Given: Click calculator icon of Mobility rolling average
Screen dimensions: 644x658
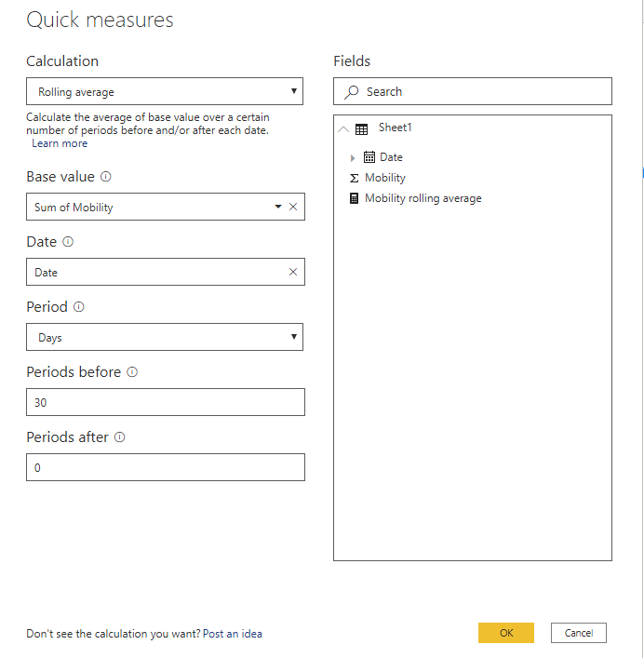Looking at the screenshot, I should [354, 198].
